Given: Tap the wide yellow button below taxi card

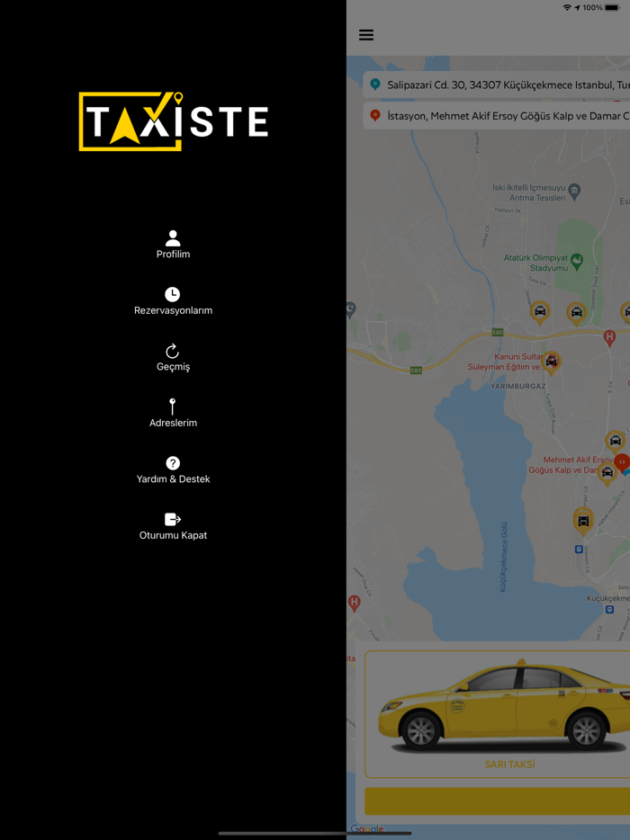Looking at the screenshot, I should (498, 801).
